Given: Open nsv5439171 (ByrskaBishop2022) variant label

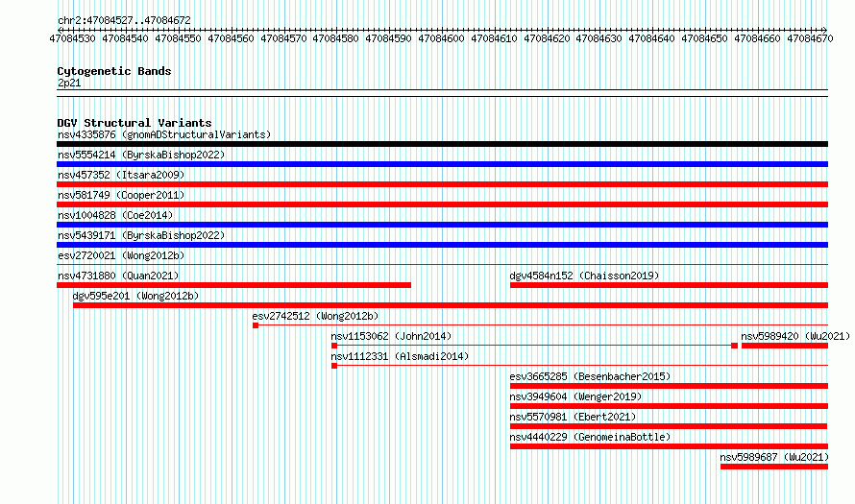Looking at the screenshot, I should [141, 235].
